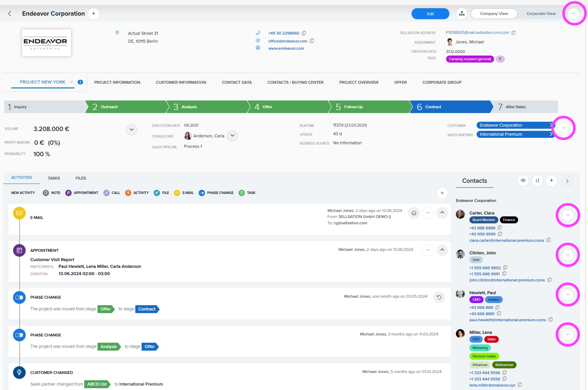This screenshot has height=390, width=588.
Task: Open the www.endeavor.com website link
Action: click(286, 48)
